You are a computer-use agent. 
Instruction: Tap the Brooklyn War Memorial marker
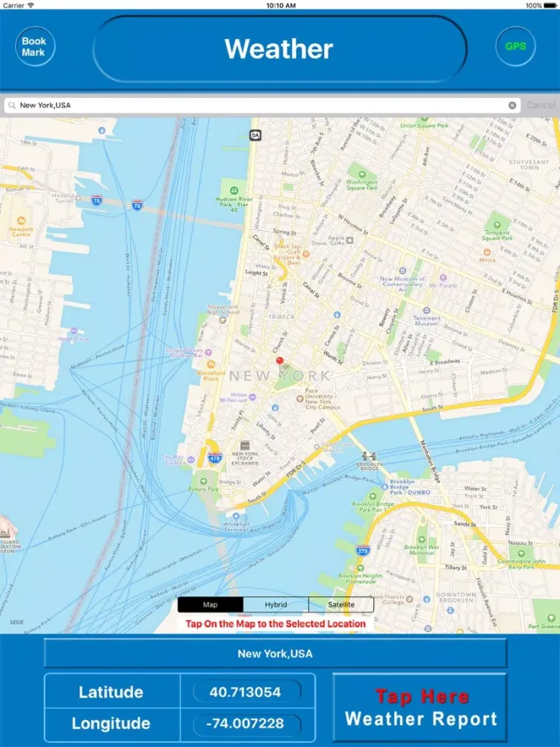tap(422, 540)
